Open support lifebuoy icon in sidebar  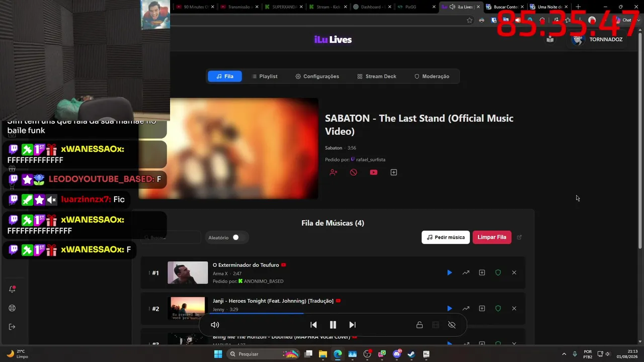click(13, 308)
